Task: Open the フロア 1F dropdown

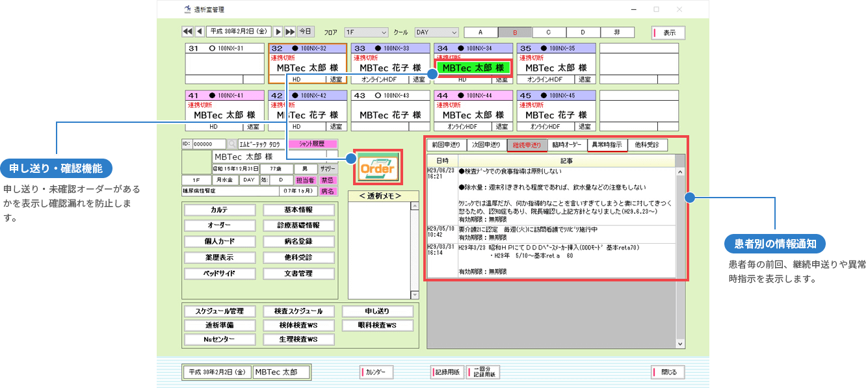Action: tap(366, 32)
